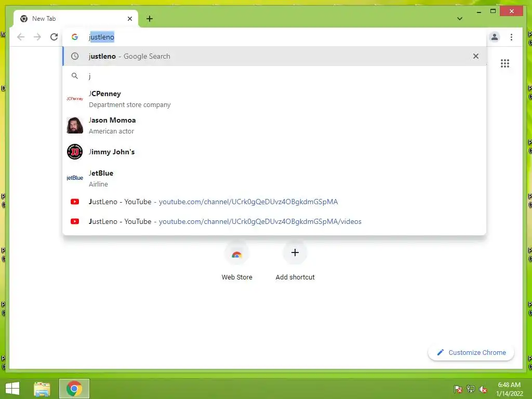532x399 pixels.
Task: Click YouTube icon of videos suggestion
Action: [75, 221]
